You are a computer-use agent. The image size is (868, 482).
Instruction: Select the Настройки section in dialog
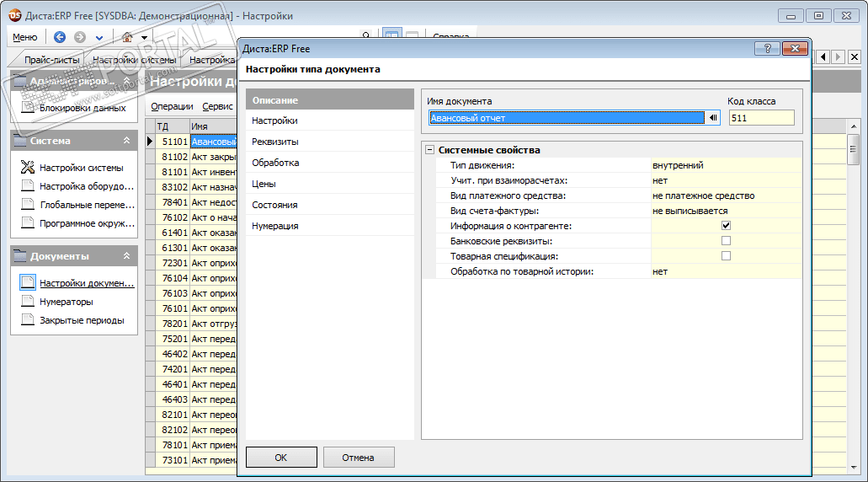pyautogui.click(x=330, y=121)
